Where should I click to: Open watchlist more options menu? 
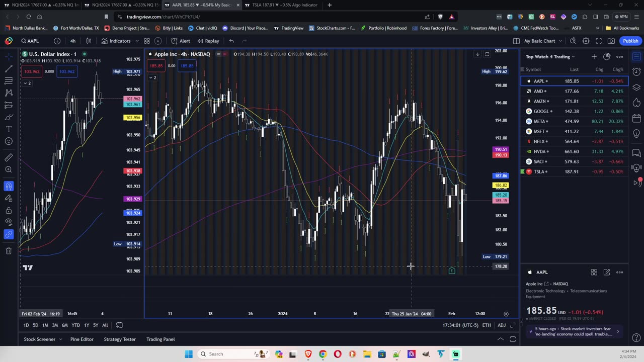[620, 57]
